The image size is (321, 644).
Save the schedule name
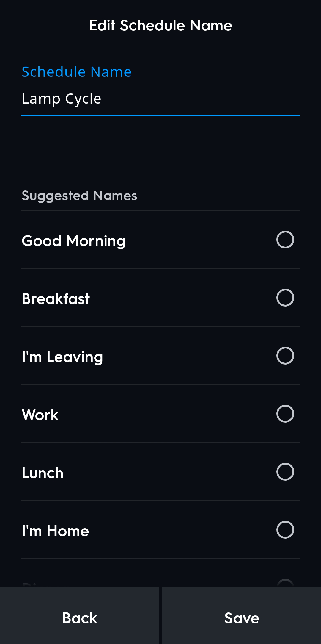point(242,618)
